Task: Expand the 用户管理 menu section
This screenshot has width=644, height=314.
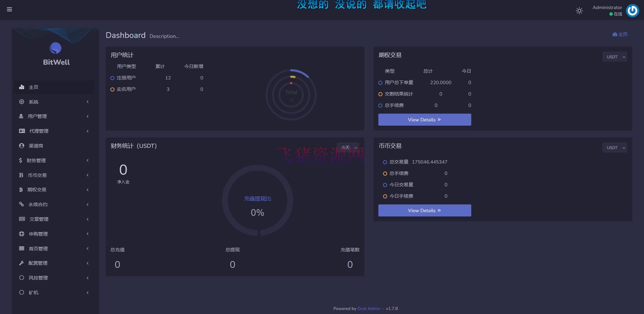Action: click(x=37, y=116)
